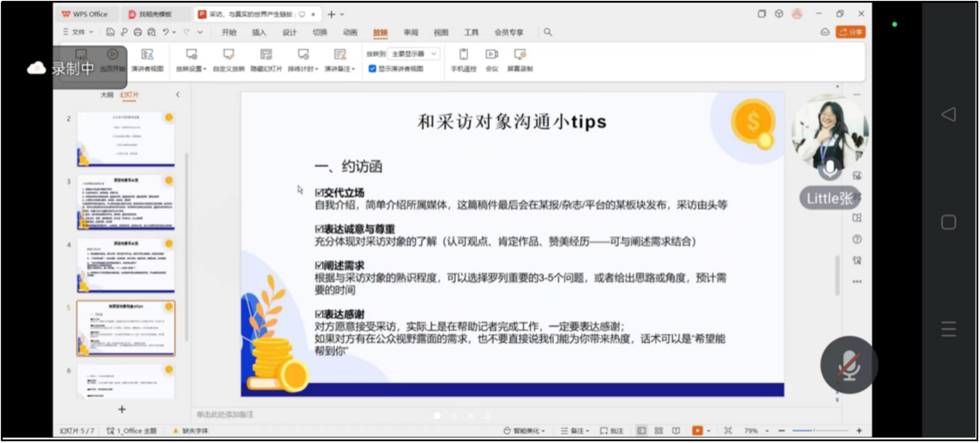Expand the 排练计时 rehearsal timing dropdown
The height and width of the screenshot is (443, 980).
pos(303,68)
